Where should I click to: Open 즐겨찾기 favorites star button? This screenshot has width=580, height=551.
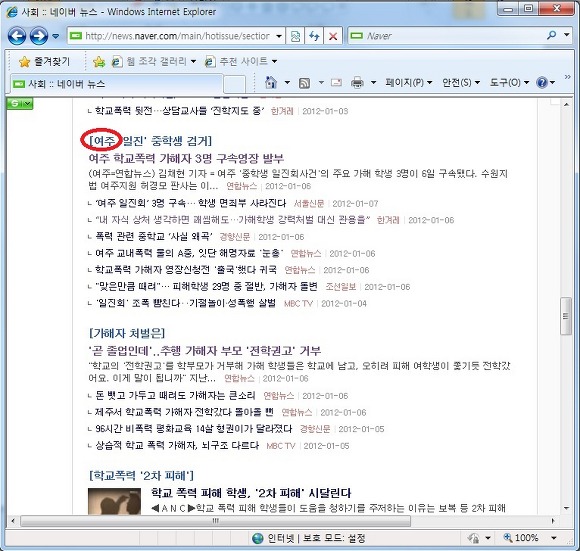click(x=44, y=61)
